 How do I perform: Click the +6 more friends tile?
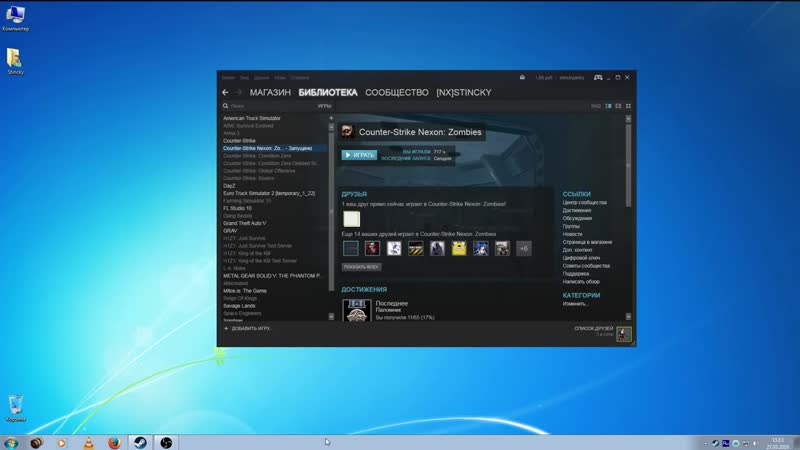coord(524,248)
